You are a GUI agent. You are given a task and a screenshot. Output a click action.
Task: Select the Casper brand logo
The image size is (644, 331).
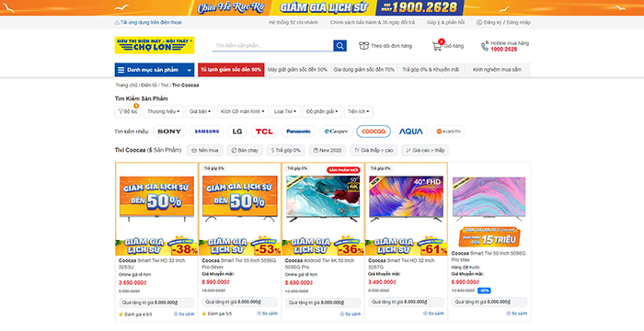click(x=336, y=131)
